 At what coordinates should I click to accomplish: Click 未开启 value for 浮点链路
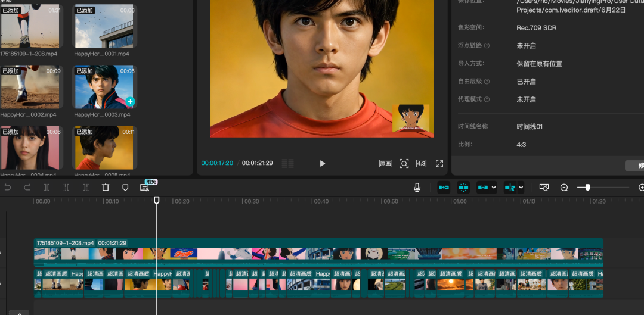click(x=526, y=45)
